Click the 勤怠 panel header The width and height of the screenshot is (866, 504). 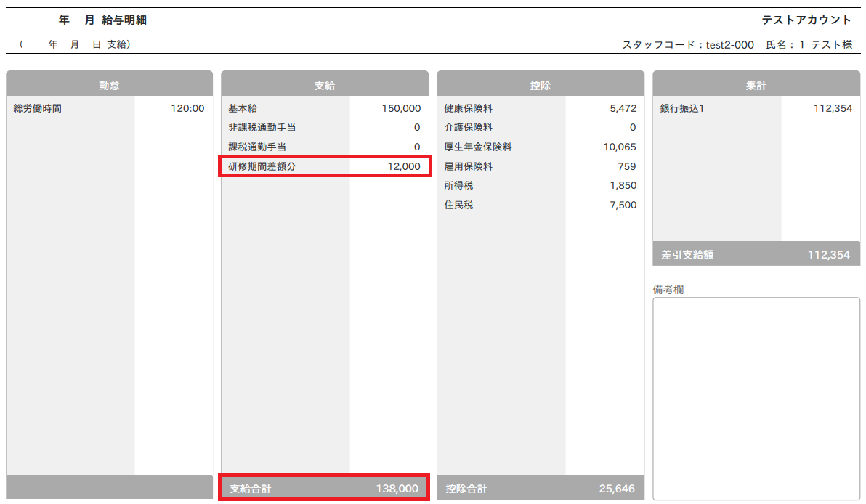109,85
